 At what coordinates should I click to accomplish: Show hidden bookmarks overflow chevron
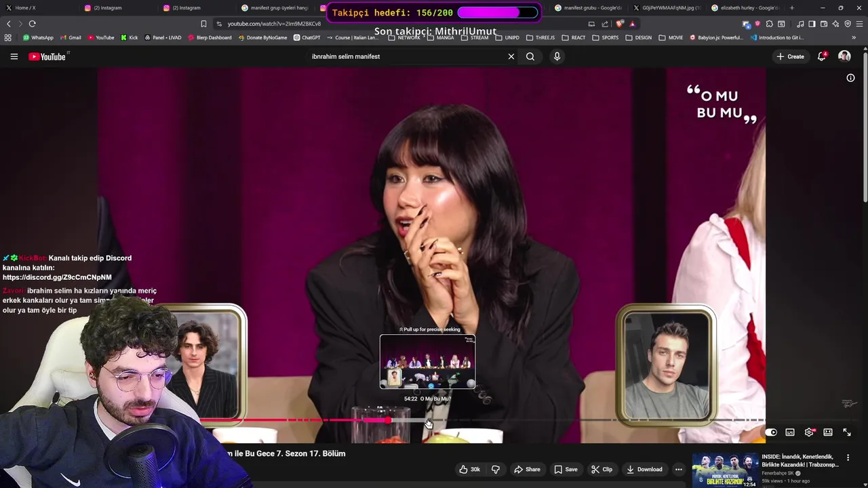(x=854, y=37)
